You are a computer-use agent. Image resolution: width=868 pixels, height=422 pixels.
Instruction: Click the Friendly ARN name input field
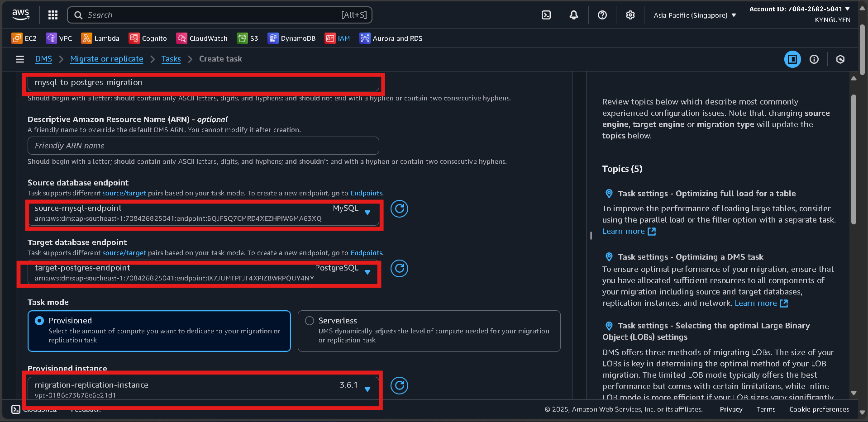[203, 145]
